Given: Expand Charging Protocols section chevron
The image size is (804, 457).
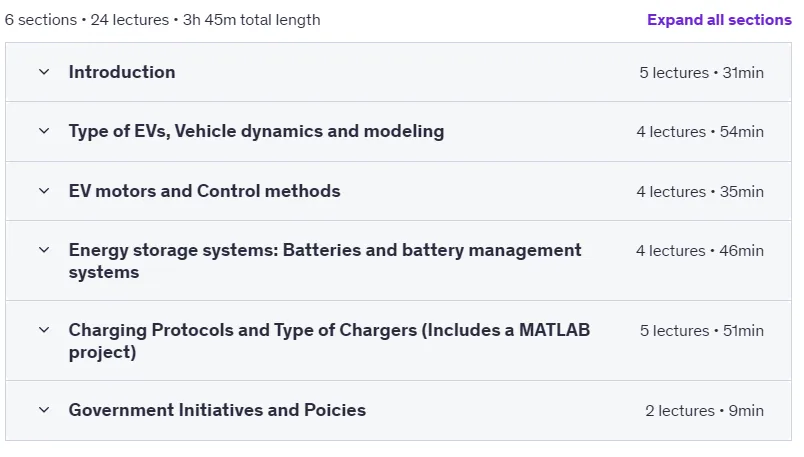Looking at the screenshot, I should click(44, 330).
